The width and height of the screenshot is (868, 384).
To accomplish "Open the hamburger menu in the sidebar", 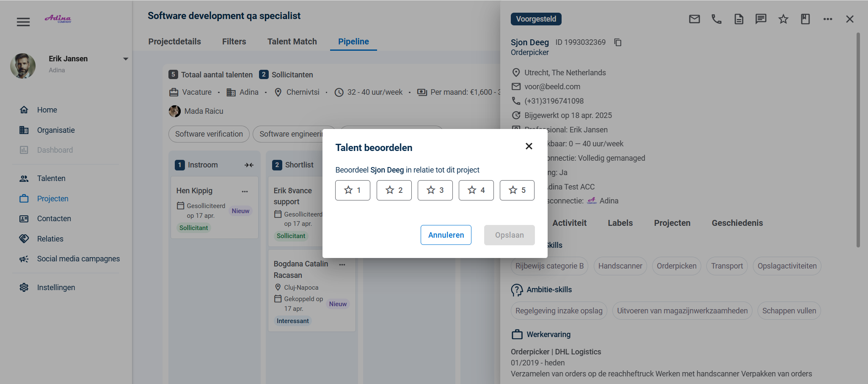I will pos(23,22).
